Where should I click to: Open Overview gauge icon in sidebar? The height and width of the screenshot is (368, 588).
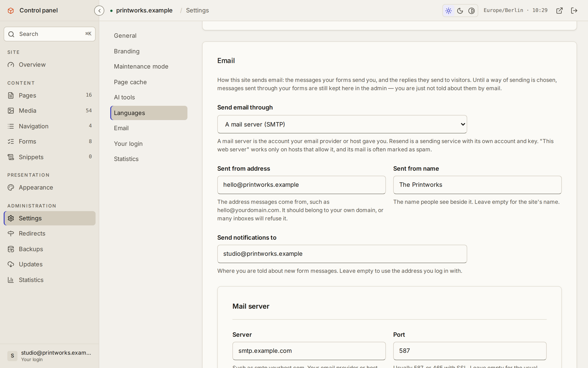pos(11,65)
